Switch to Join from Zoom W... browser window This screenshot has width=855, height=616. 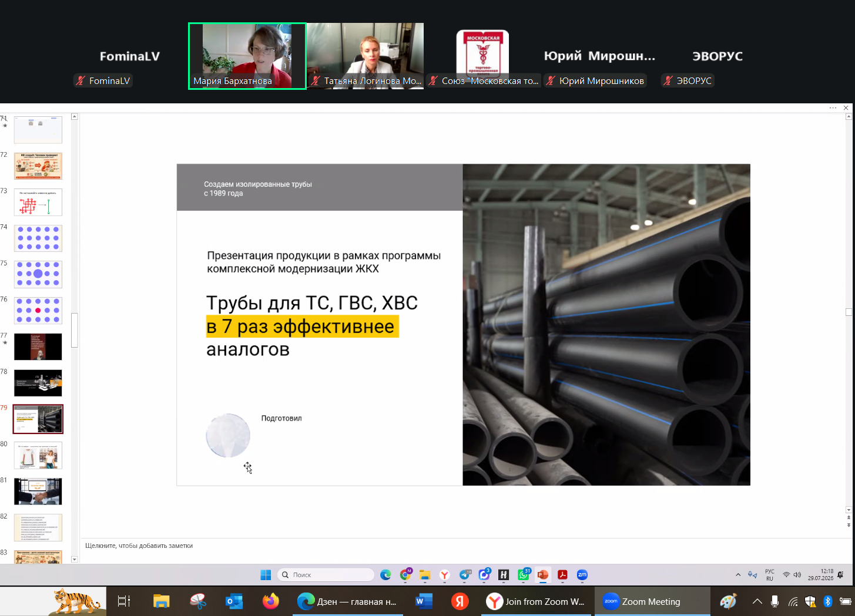(537, 601)
